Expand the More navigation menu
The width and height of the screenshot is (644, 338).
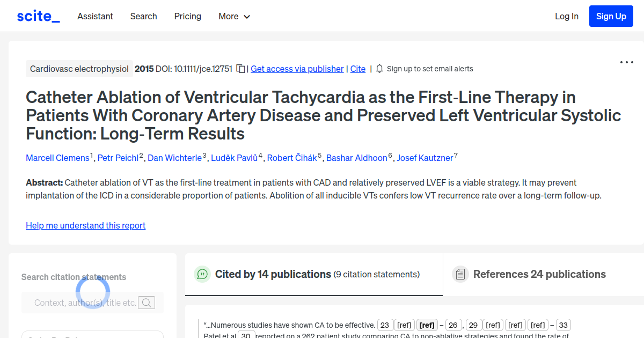click(x=234, y=16)
